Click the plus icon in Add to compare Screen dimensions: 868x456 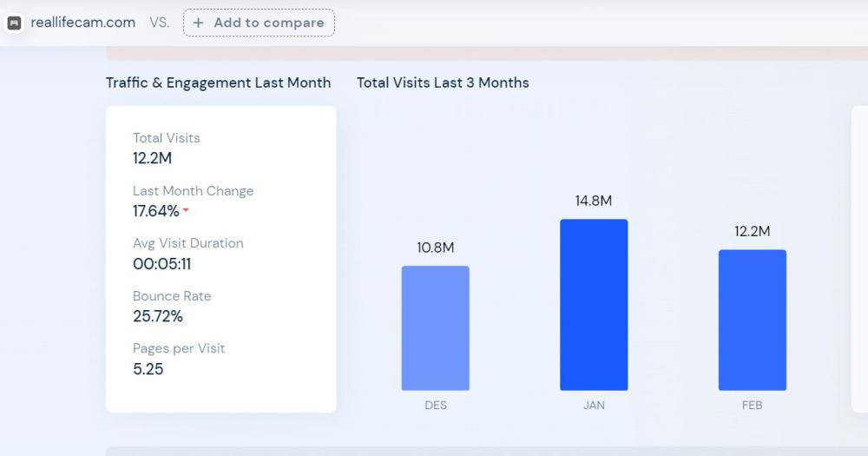coord(199,23)
